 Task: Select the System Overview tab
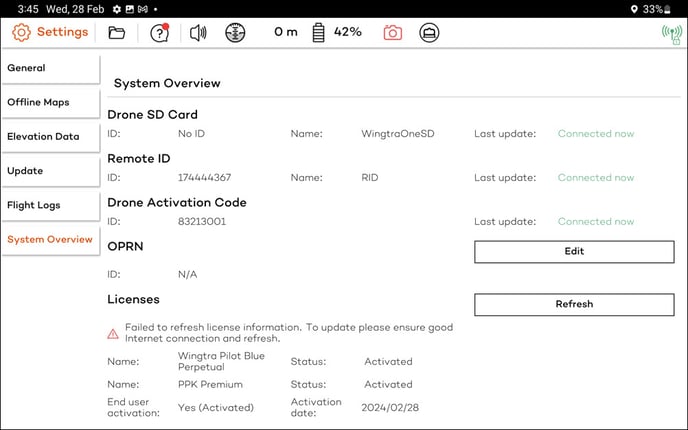[51, 240]
